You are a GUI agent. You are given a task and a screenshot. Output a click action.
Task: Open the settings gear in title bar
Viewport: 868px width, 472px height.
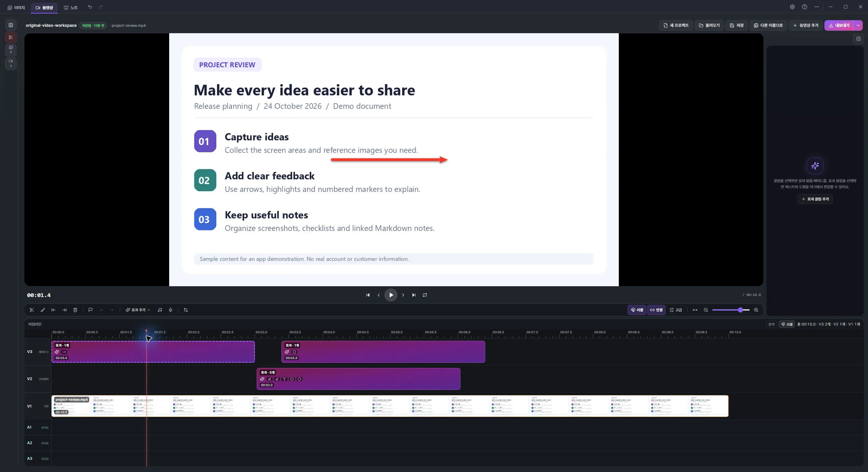792,7
